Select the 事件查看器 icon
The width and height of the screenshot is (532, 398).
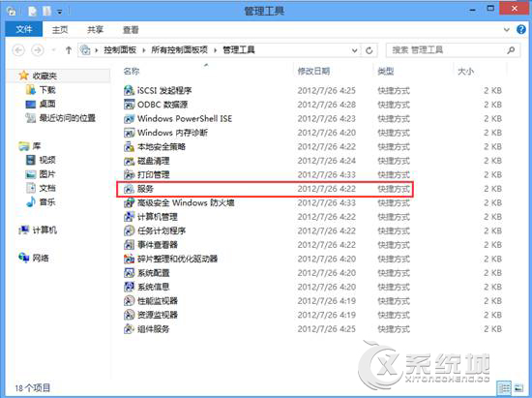click(130, 245)
